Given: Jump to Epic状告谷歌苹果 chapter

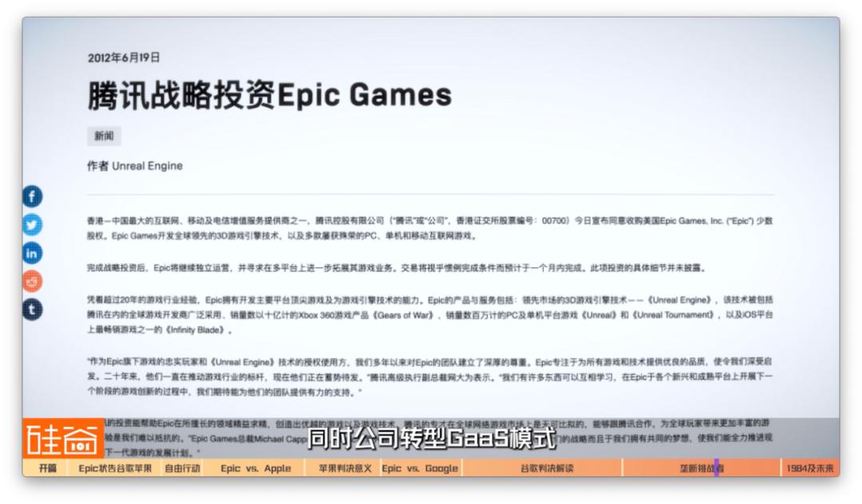Looking at the screenshot, I should tap(115, 468).
